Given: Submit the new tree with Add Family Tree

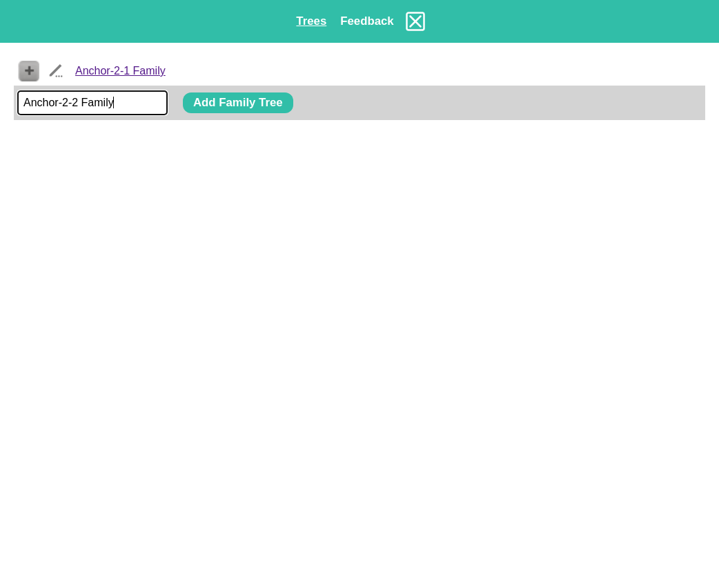Looking at the screenshot, I should pyautogui.click(x=237, y=103).
